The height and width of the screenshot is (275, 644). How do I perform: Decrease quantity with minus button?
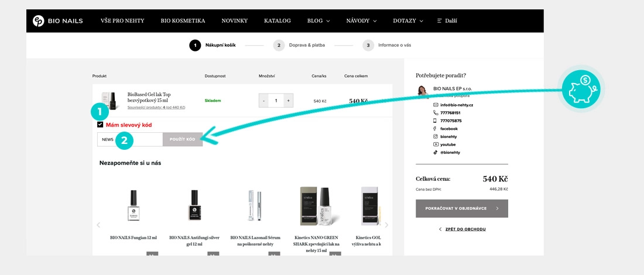point(263,101)
